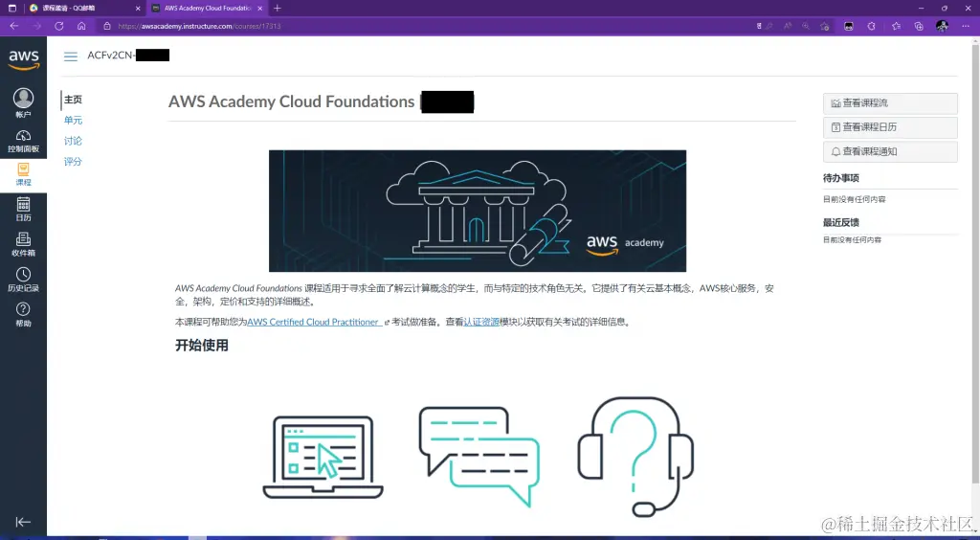Open the 收件箱 inbox sidebar item
Image resolution: width=980 pixels, height=540 pixels.
click(23, 245)
